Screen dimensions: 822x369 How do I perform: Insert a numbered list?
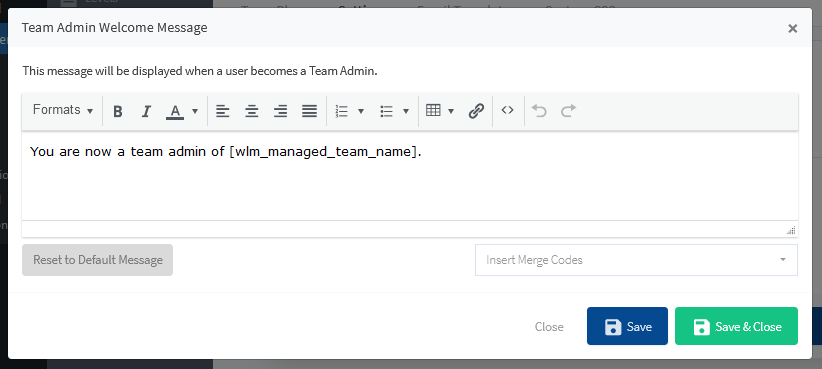(342, 111)
